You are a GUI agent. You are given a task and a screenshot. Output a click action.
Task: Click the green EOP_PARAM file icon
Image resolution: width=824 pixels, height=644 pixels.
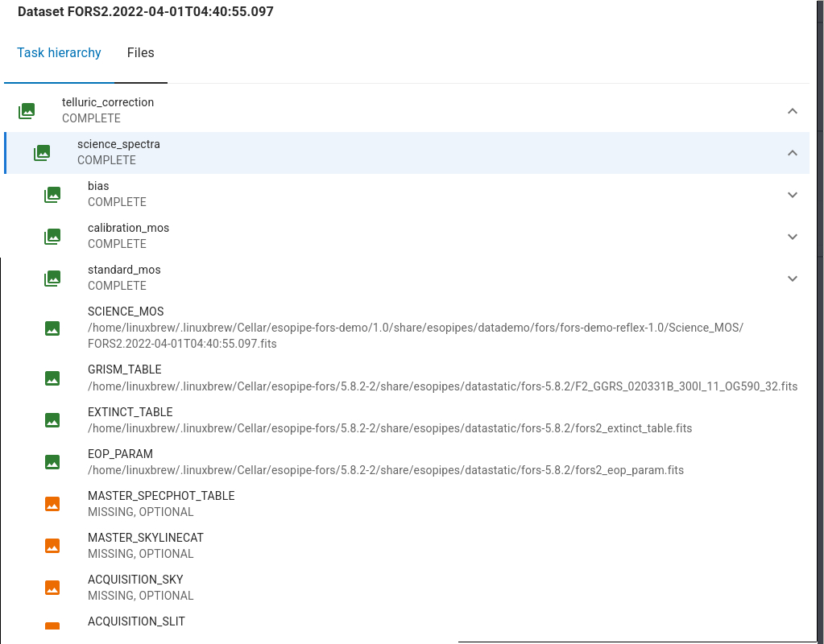click(52, 462)
